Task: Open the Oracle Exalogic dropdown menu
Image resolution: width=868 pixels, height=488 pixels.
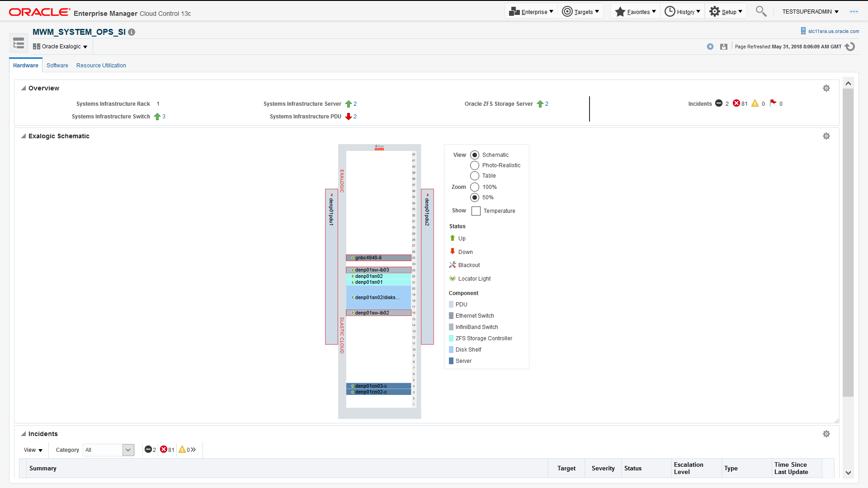Action: pos(60,47)
